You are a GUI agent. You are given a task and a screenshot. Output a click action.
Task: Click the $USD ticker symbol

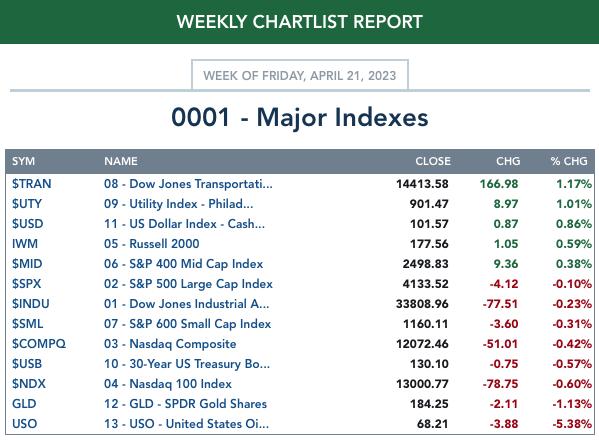coord(28,224)
